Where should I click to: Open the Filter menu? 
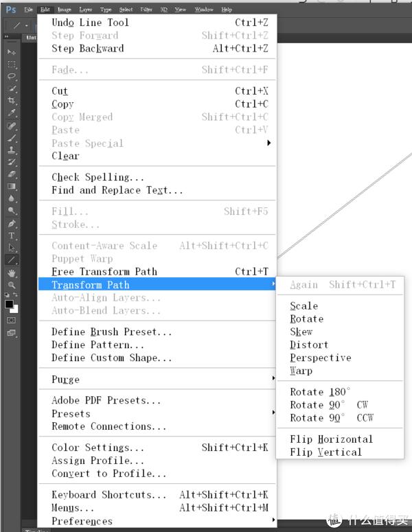(146, 10)
